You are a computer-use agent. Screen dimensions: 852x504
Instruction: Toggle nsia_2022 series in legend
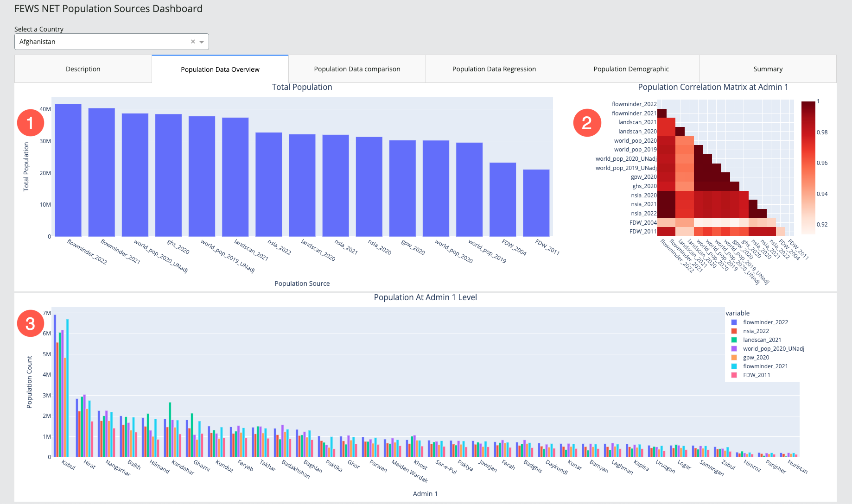pos(756,331)
